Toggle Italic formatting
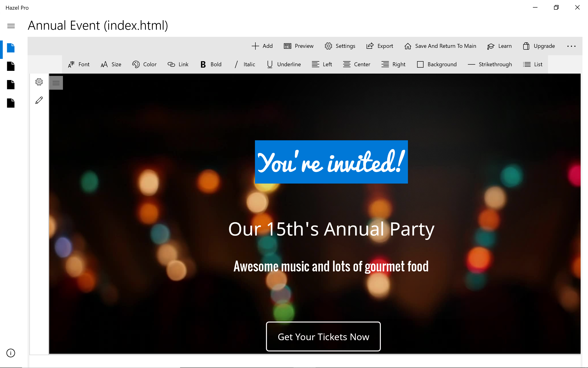Viewport: 588px width, 368px height. [x=245, y=64]
